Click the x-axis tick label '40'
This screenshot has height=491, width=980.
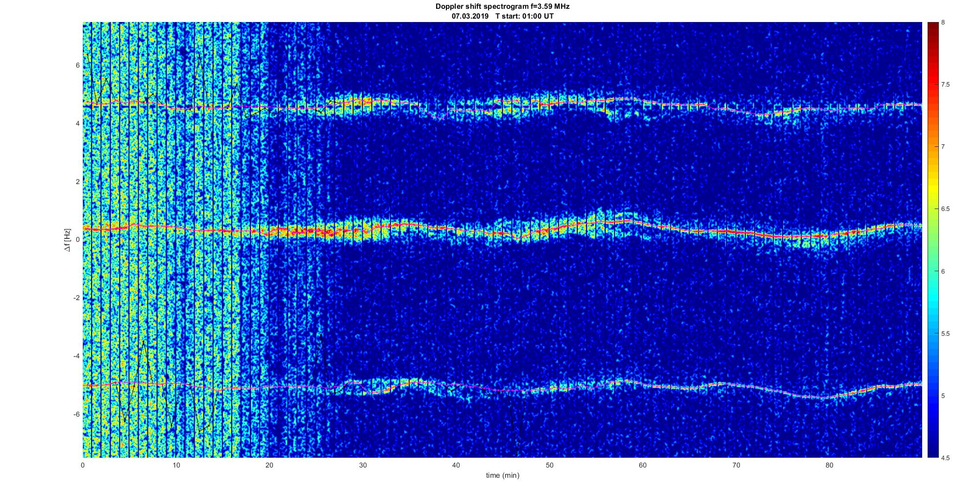(456, 465)
